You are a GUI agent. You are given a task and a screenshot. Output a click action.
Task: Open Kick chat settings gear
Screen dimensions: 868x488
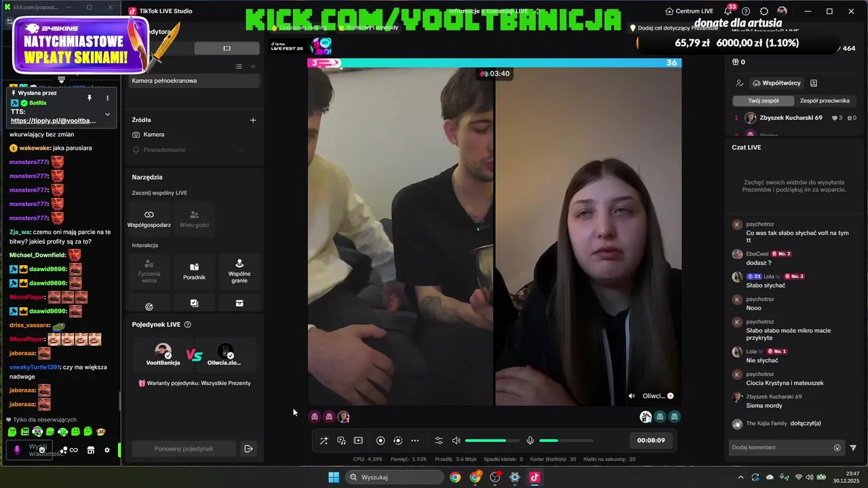[x=106, y=450]
